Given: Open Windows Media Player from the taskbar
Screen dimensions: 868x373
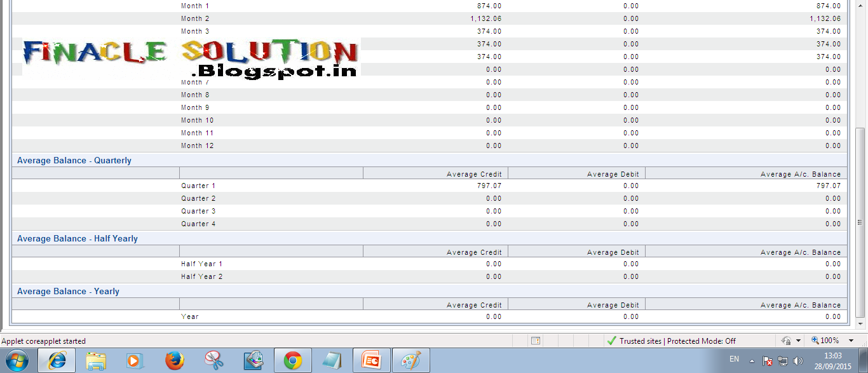Looking at the screenshot, I should tap(135, 360).
